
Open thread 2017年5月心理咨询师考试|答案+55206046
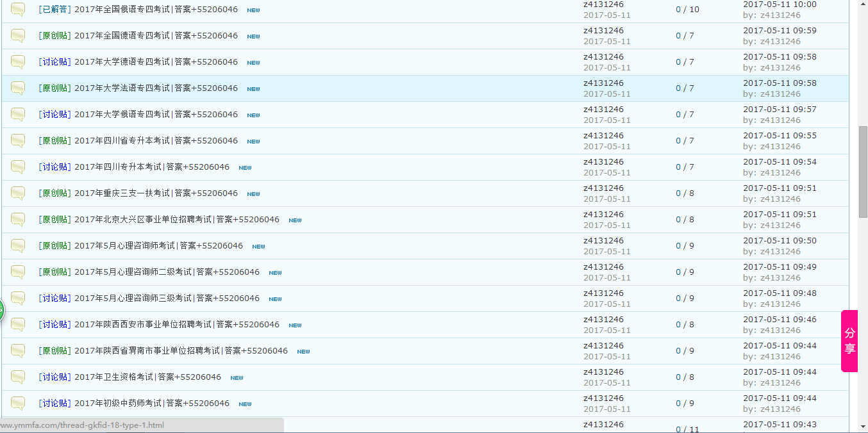pyautogui.click(x=158, y=246)
